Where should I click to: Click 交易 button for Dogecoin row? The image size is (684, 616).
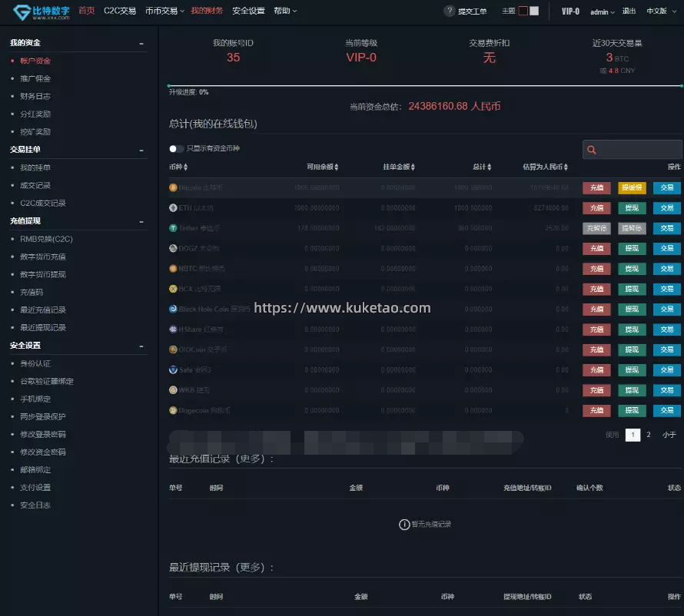click(666, 411)
